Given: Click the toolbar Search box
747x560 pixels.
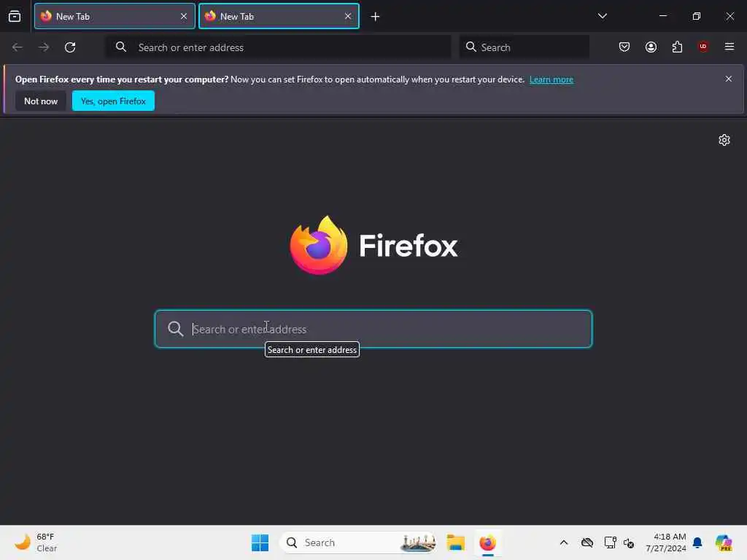Looking at the screenshot, I should 524,47.
